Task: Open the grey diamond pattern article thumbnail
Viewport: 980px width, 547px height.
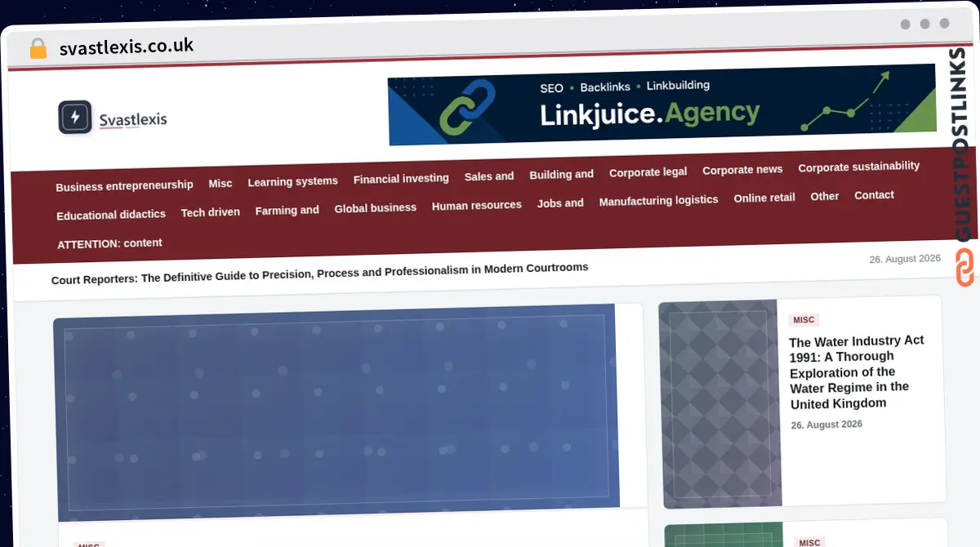Action: (719, 405)
